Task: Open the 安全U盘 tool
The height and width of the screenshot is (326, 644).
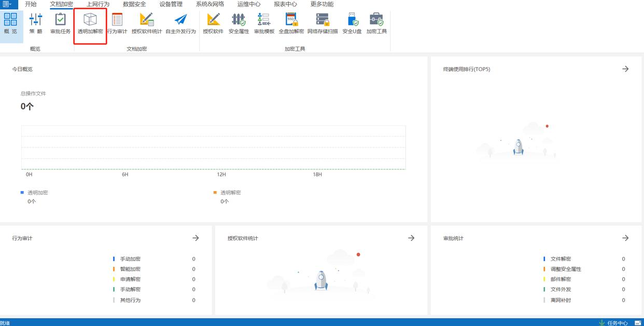Action: point(352,23)
